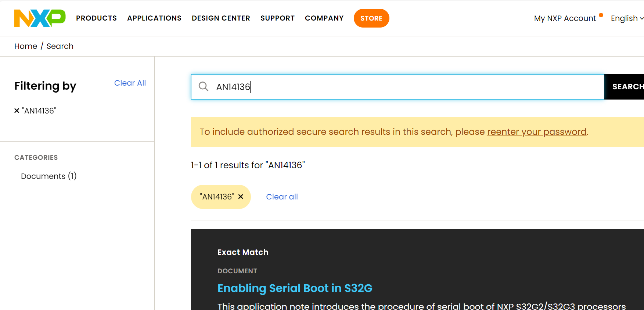The width and height of the screenshot is (644, 310).
Task: Navigate to Home in the breadcrumb
Action: click(26, 46)
